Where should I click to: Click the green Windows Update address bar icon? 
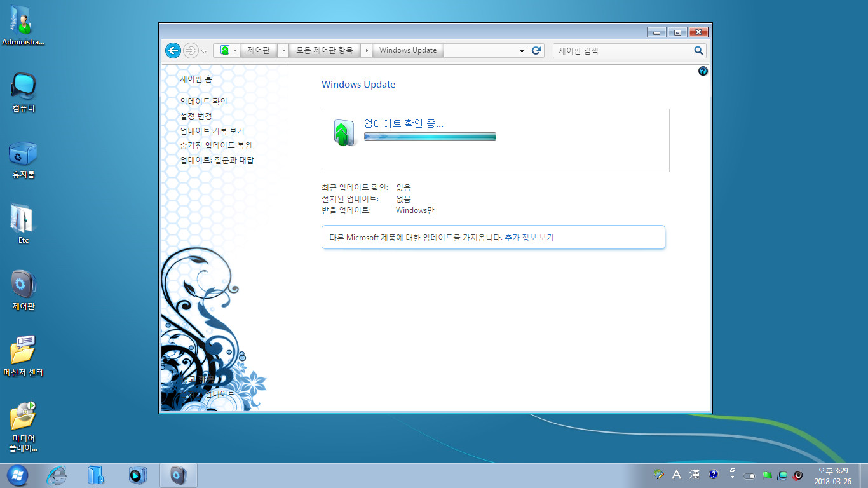(x=224, y=50)
